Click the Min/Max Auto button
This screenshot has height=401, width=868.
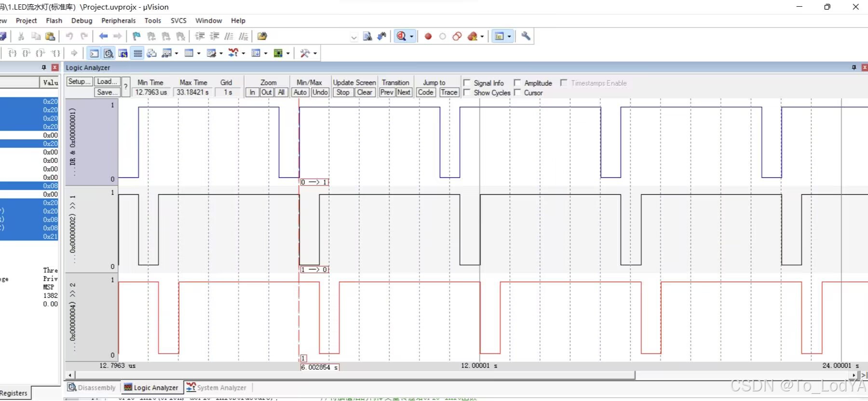300,93
